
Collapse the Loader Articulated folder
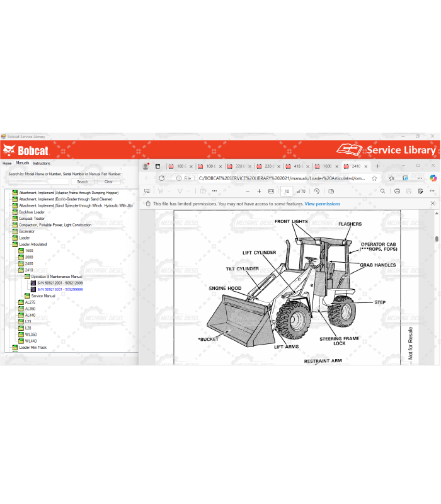(14, 244)
